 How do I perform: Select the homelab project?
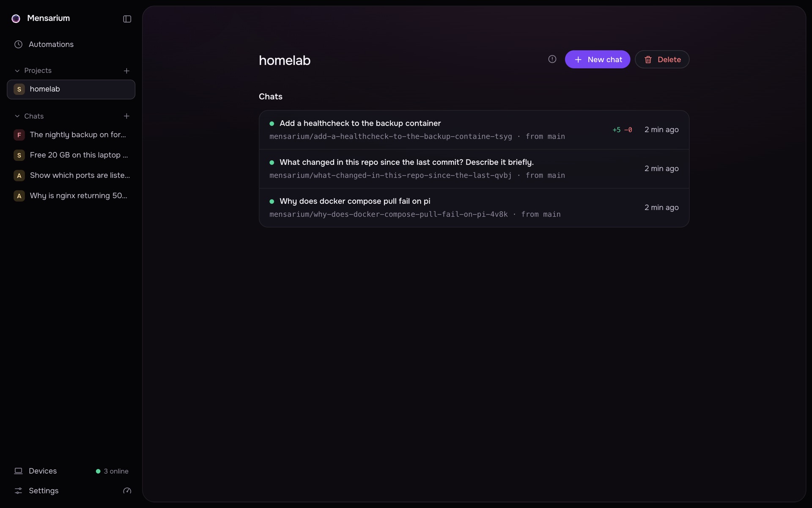pos(71,89)
